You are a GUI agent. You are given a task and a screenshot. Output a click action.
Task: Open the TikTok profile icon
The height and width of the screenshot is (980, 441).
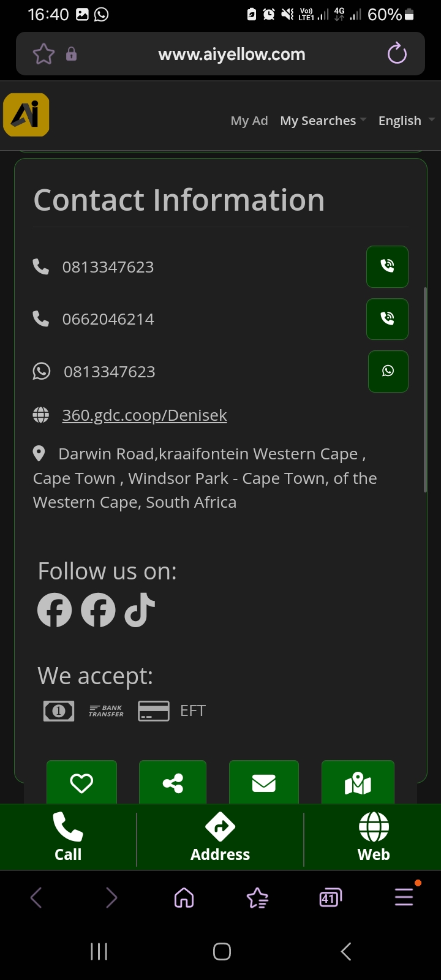click(x=140, y=610)
